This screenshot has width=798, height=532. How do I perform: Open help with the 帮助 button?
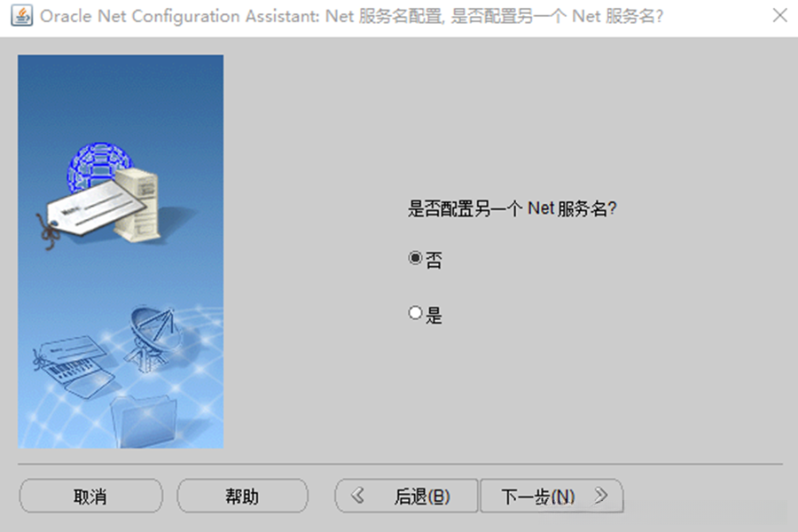pos(242,496)
